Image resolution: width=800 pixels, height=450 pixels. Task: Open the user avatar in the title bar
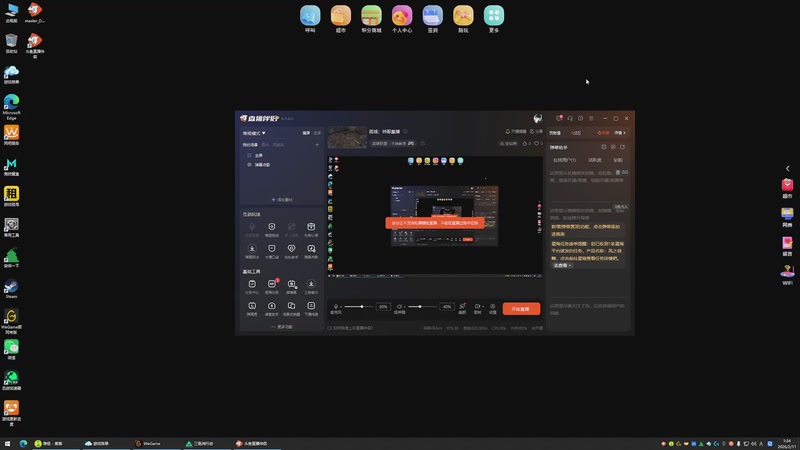pos(538,118)
